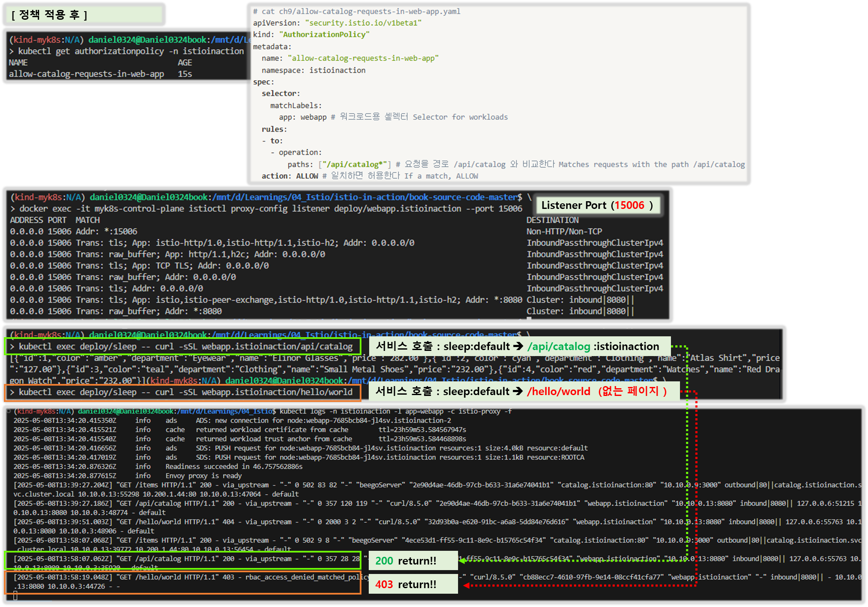
Task: Click the DESTINATION column header
Action: pyautogui.click(x=552, y=220)
